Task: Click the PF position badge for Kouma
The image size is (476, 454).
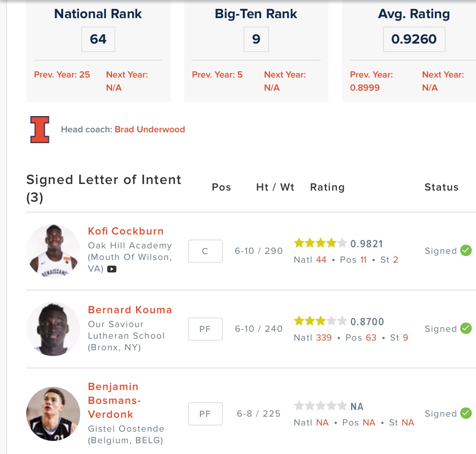Action: [x=205, y=329]
